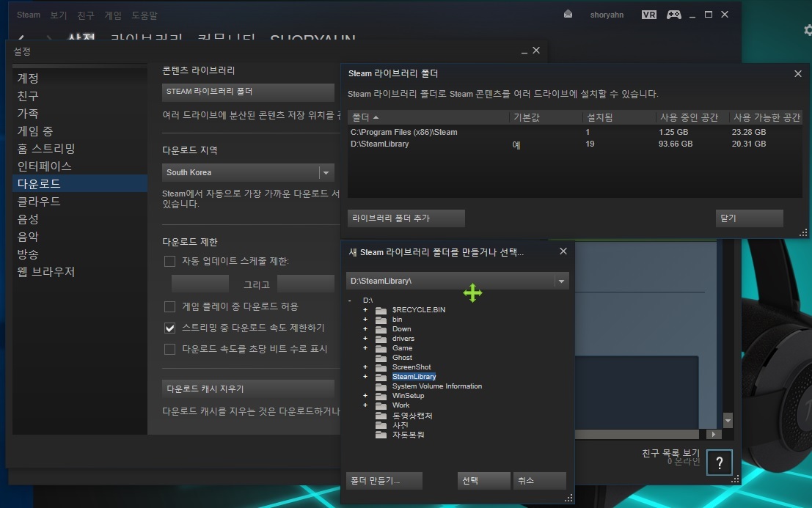Click the shoryahn account name
Viewport: 812px width, 508px height.
(607, 15)
